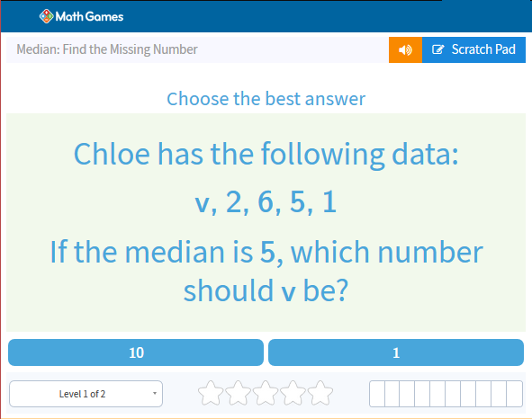Click the Math Games logo icon
The image size is (532, 419).
(x=47, y=16)
